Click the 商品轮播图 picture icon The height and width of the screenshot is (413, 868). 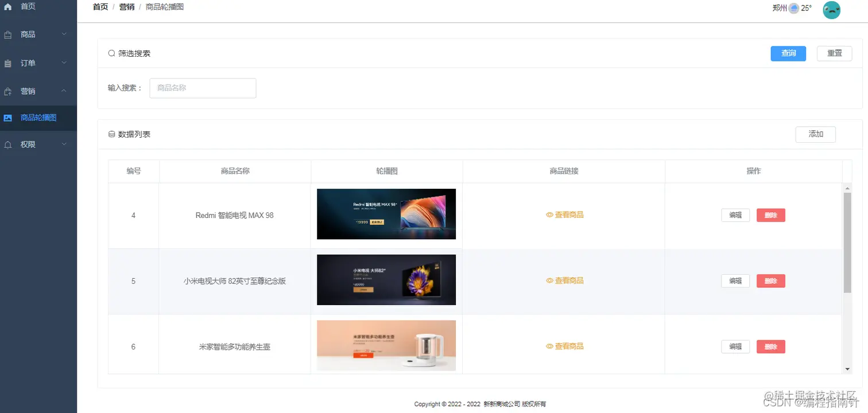click(7, 118)
